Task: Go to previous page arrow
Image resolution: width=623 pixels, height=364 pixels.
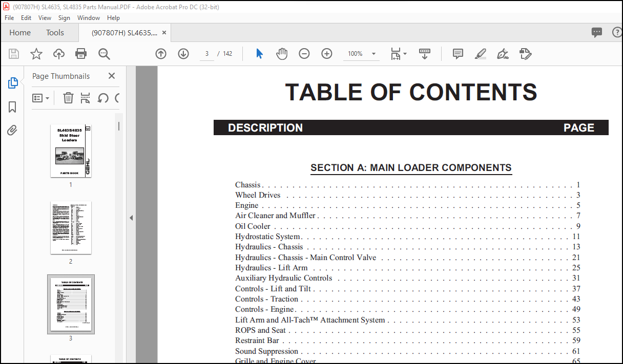Action: coord(161,54)
